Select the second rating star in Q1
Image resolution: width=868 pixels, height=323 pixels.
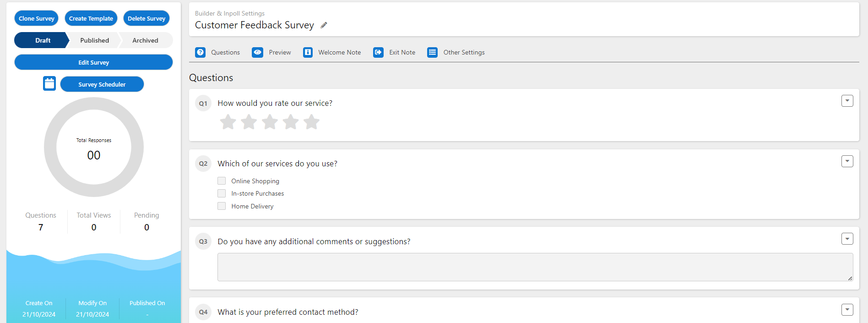[x=249, y=122]
